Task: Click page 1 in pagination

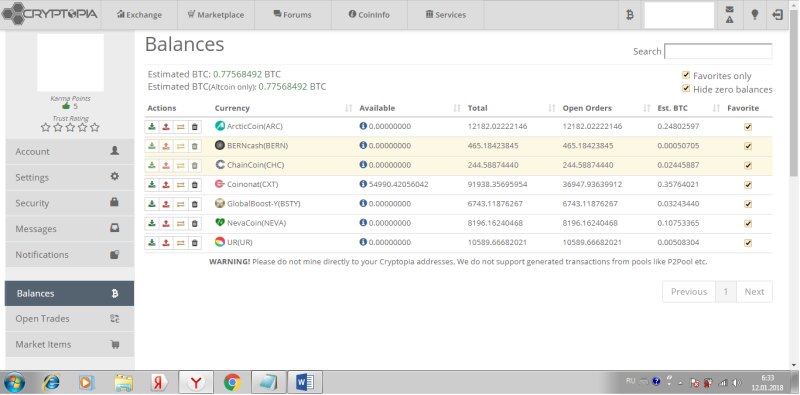Action: click(x=726, y=291)
